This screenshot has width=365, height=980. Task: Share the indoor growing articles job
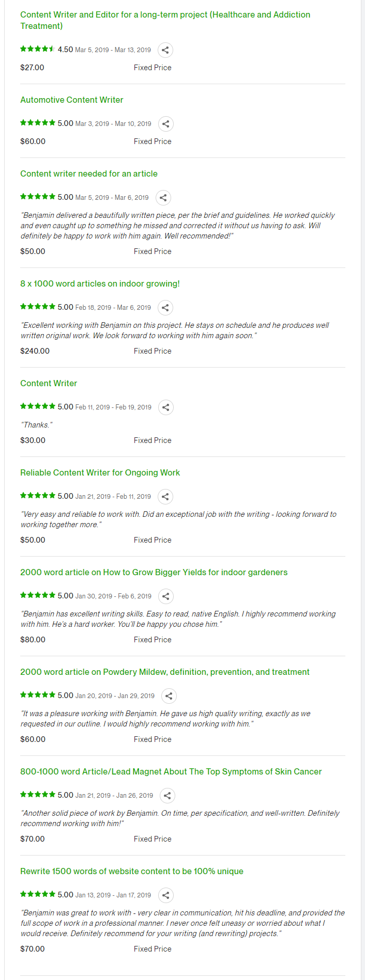pos(165,308)
